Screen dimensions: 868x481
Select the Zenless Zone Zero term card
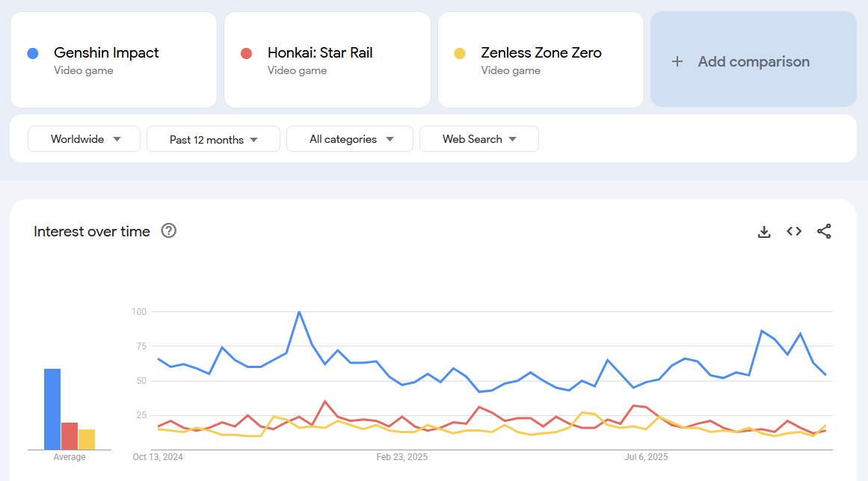[x=541, y=60]
